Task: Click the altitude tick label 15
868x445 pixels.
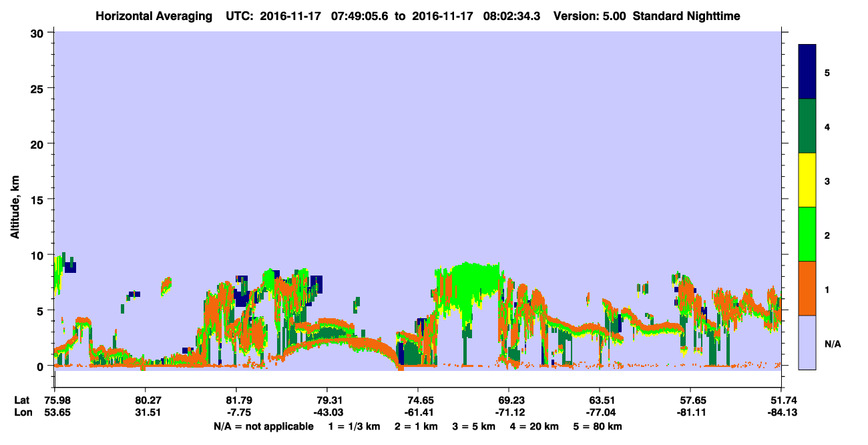Action: [39, 199]
